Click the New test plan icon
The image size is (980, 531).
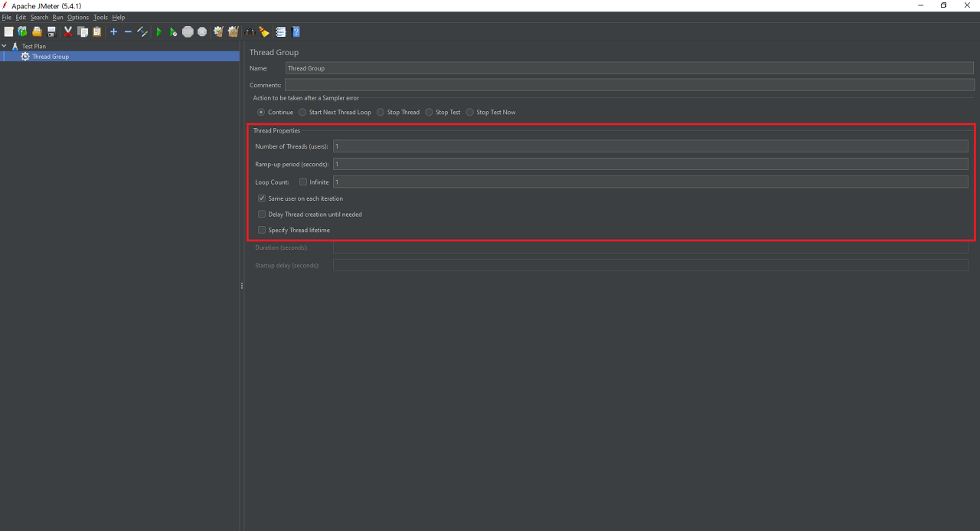pyautogui.click(x=8, y=31)
